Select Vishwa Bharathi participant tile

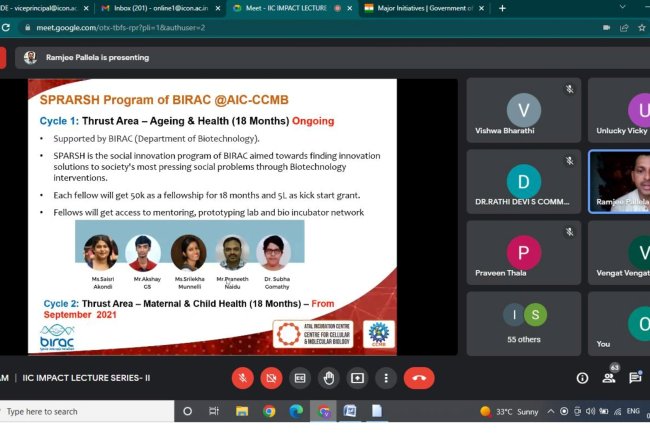(524, 110)
